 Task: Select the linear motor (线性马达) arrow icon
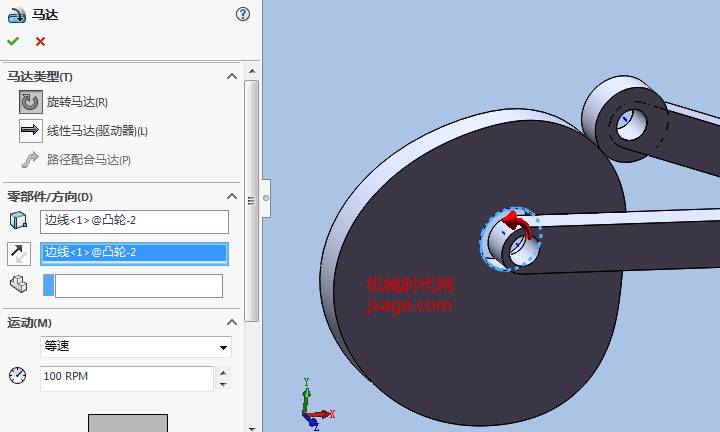click(30, 131)
